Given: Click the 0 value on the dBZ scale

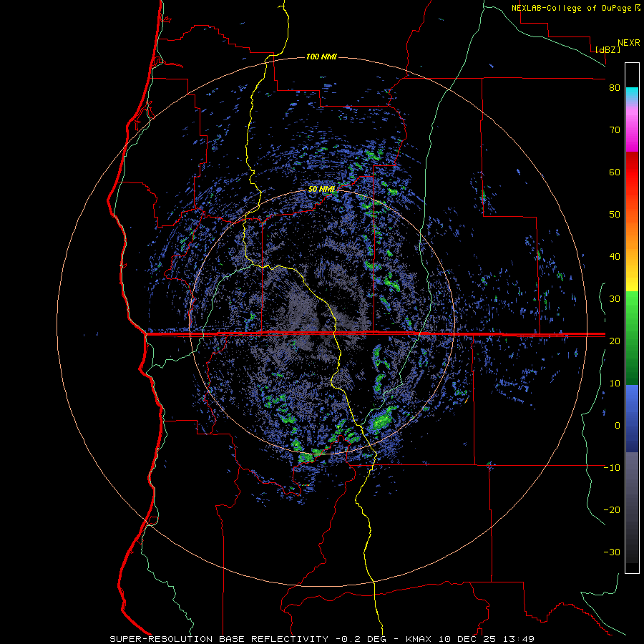Looking at the screenshot, I should coord(618,426).
